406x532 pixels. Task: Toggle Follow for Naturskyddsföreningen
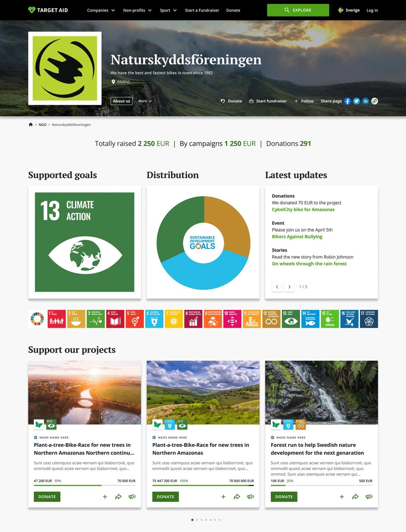click(304, 101)
